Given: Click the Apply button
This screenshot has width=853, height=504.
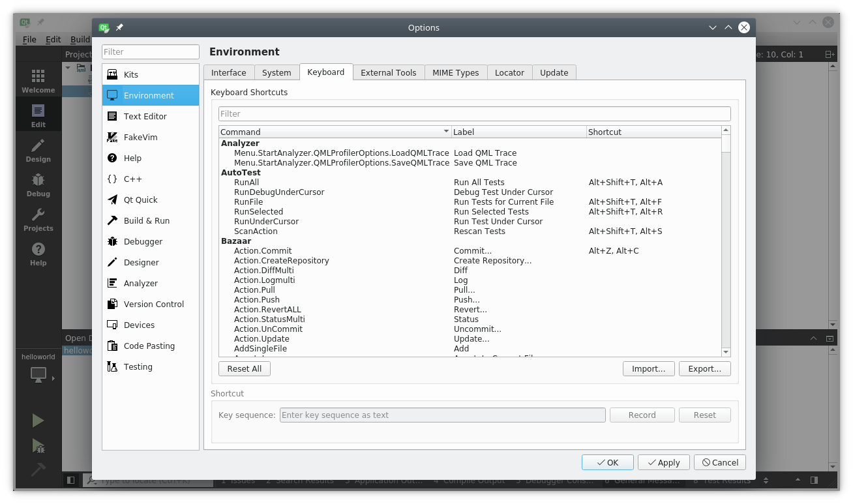Looking at the screenshot, I should (663, 462).
